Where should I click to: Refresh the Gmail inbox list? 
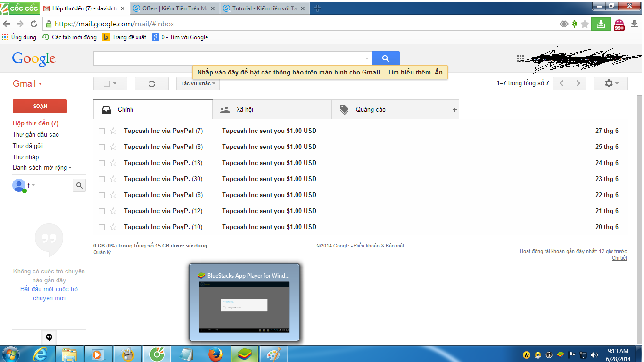[152, 83]
